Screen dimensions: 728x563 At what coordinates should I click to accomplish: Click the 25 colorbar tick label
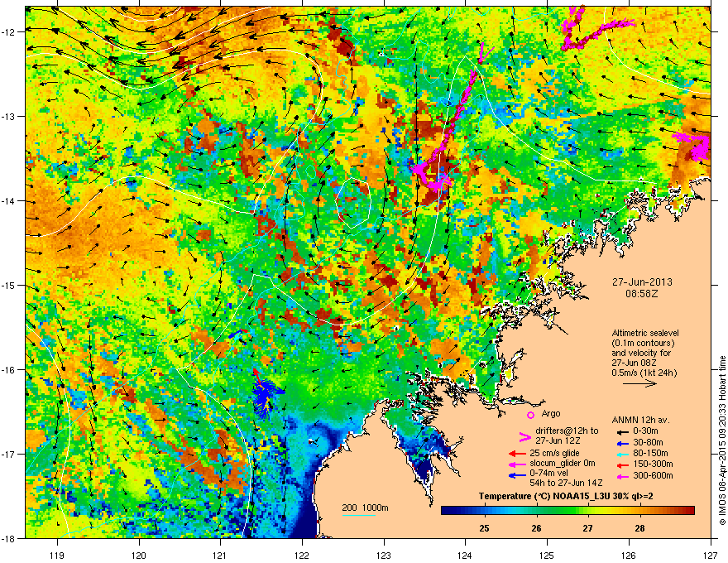[x=484, y=528]
